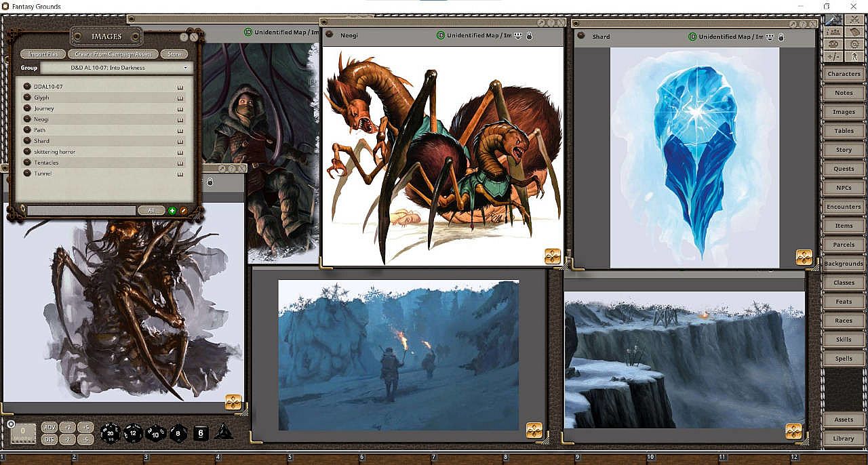Open the Tables sidebar tab
Image resolution: width=868 pixels, height=465 pixels.
(844, 131)
